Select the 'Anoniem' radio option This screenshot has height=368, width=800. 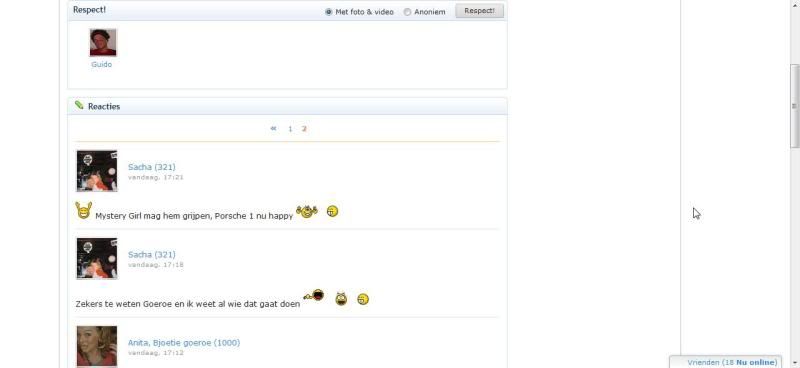point(407,12)
